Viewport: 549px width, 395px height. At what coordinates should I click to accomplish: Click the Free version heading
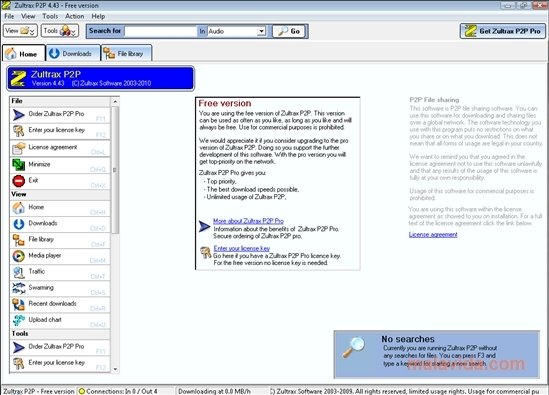(225, 103)
